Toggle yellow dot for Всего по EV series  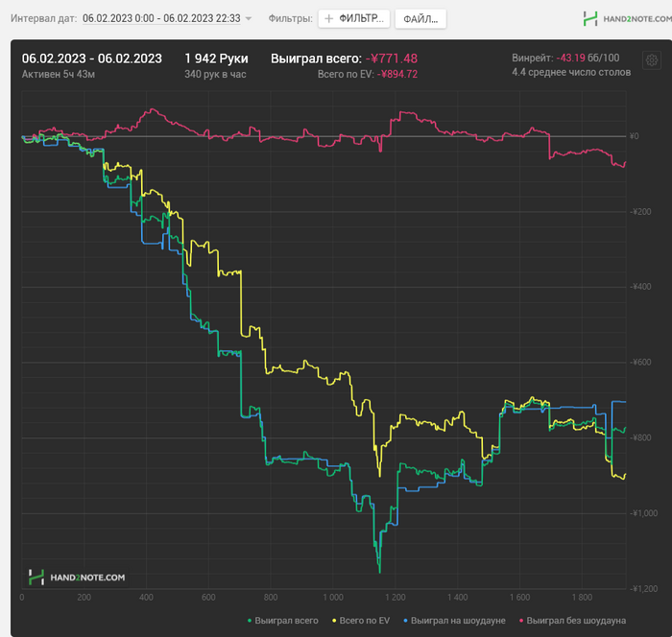point(334,621)
